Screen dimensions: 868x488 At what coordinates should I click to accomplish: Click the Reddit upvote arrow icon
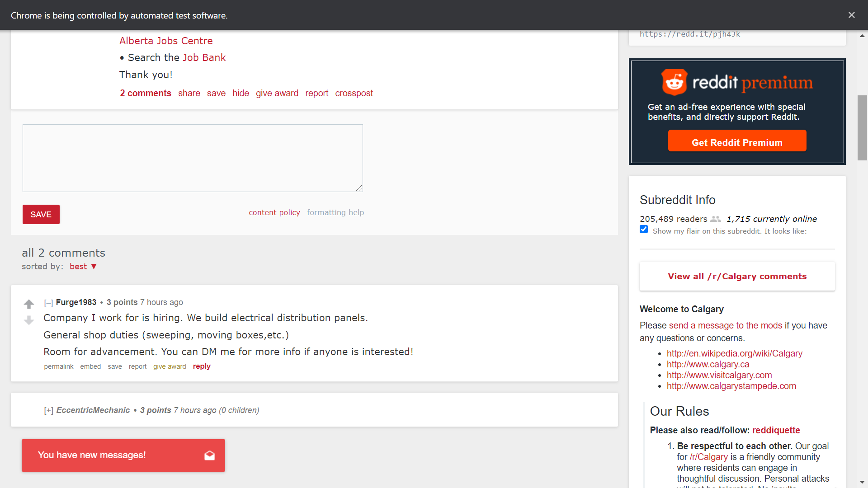pyautogui.click(x=28, y=304)
